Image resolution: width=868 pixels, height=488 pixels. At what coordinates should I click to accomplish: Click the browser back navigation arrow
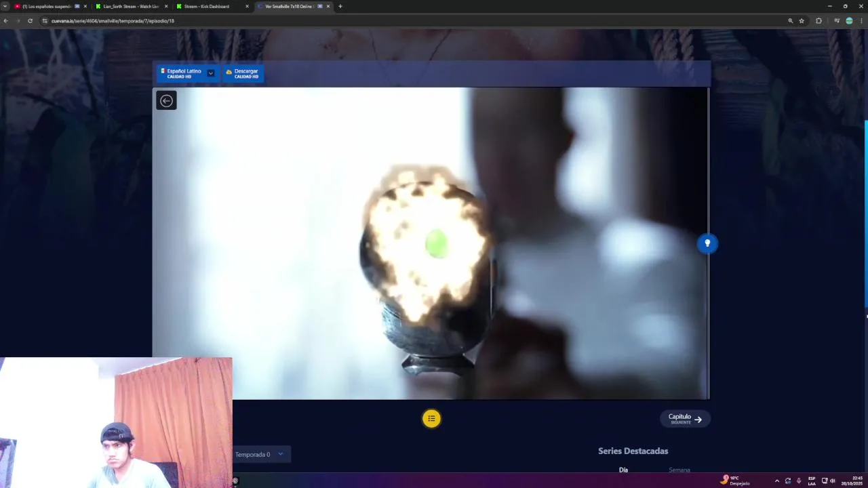tap(5, 21)
